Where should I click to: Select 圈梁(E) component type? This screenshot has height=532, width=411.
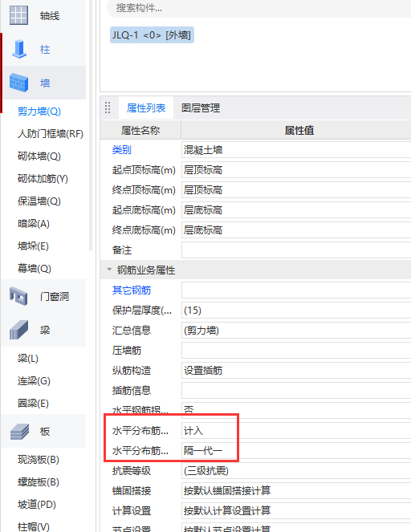pos(33,403)
